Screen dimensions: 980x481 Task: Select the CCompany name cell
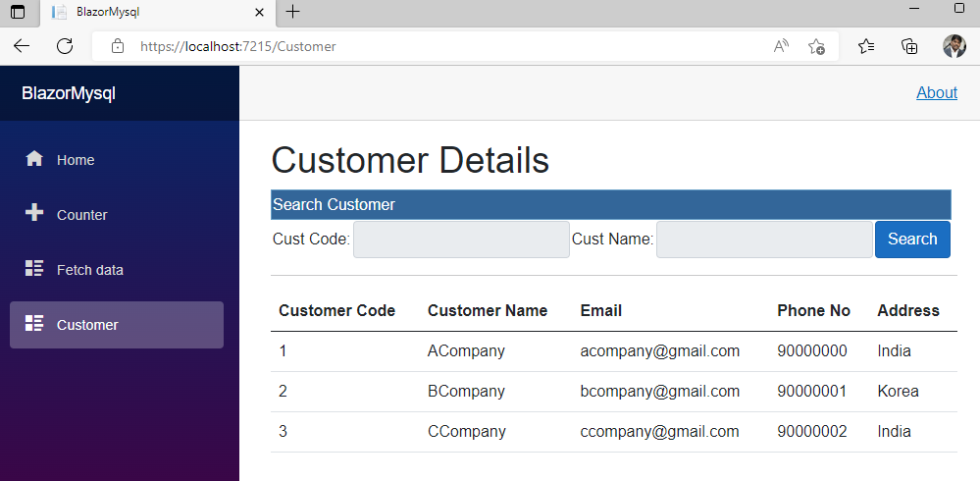coord(467,432)
